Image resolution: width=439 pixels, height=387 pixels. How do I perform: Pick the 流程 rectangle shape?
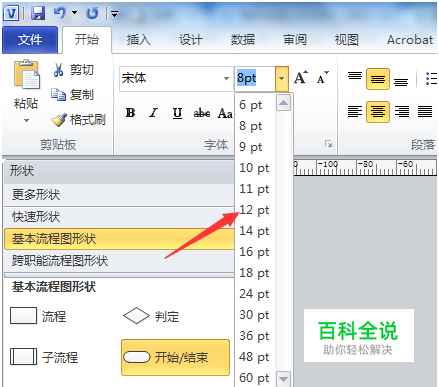[x=38, y=316]
